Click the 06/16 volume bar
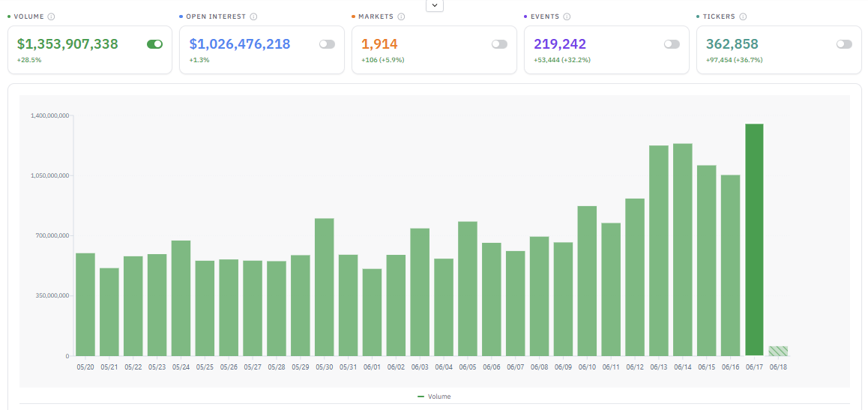This screenshot has height=410, width=868. 730,265
